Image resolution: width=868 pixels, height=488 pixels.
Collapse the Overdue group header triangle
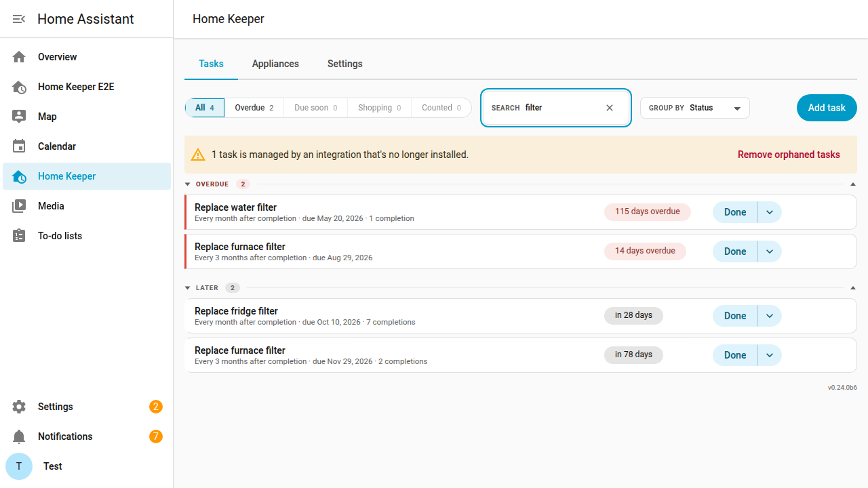(188, 184)
